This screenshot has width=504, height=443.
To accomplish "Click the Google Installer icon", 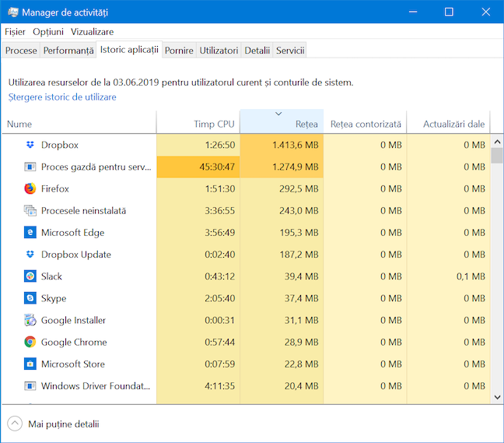I will click(x=30, y=320).
